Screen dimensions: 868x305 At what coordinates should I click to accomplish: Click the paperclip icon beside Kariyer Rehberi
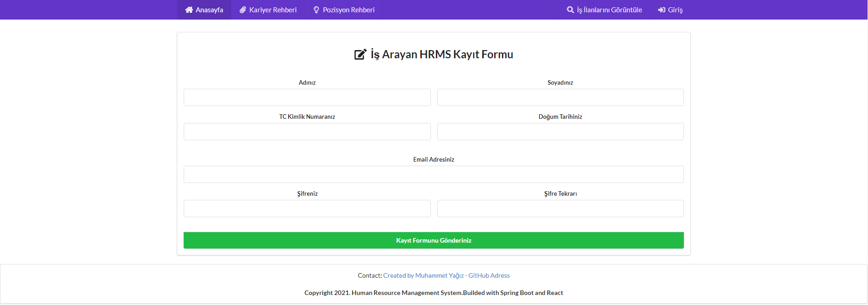pos(243,10)
